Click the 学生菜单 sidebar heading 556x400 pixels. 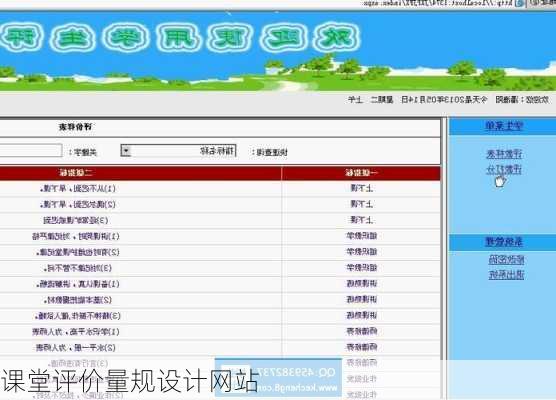click(x=504, y=126)
